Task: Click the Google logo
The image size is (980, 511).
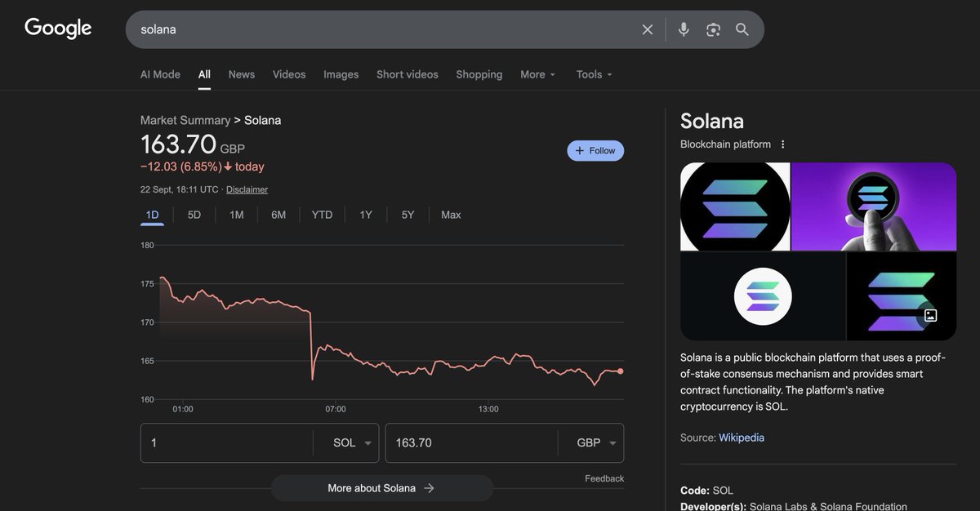Action: [57, 27]
